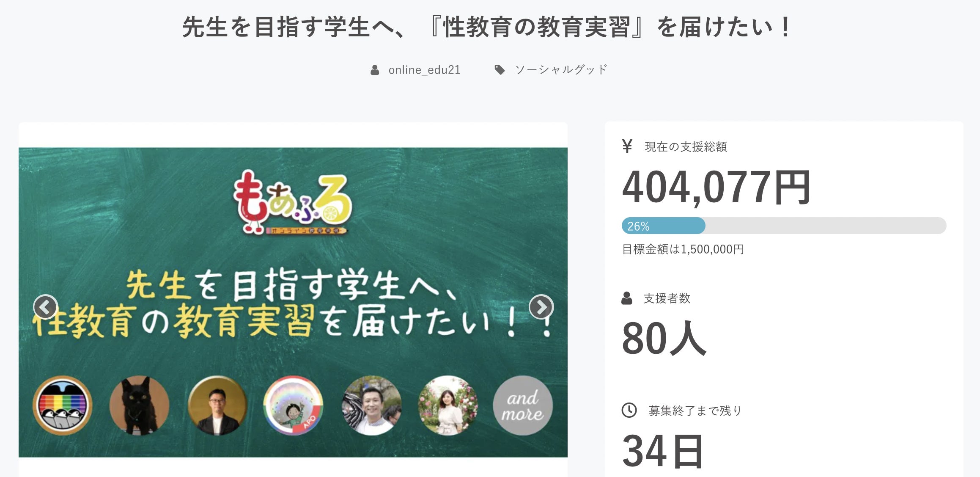Screen dimensions: 980x477
Task: Click the 26% funding progress bar
Action: (x=784, y=226)
